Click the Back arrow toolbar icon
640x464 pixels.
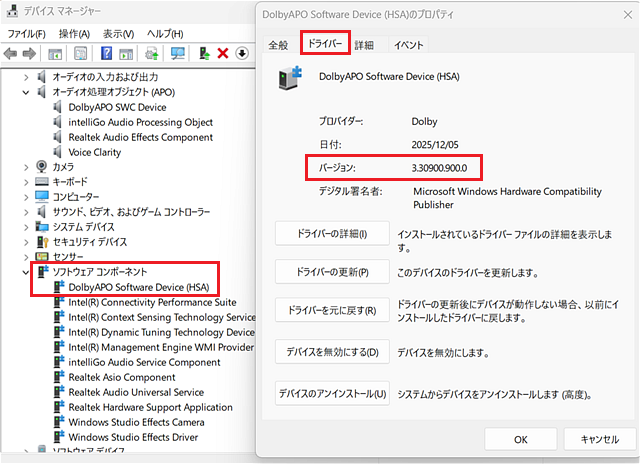click(10, 53)
